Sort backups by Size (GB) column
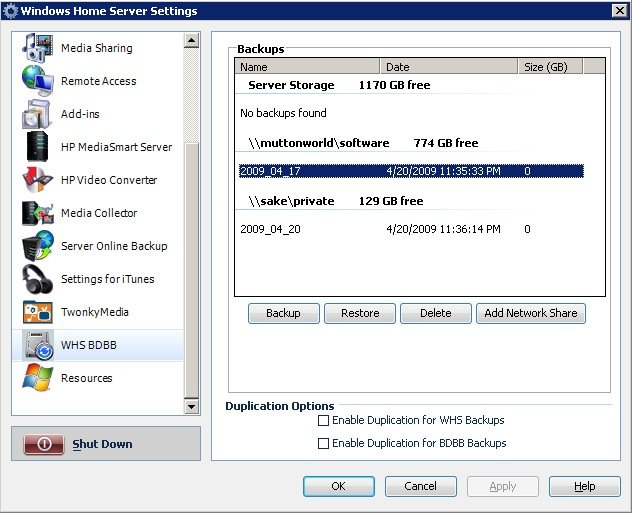The image size is (632, 513). (551, 66)
